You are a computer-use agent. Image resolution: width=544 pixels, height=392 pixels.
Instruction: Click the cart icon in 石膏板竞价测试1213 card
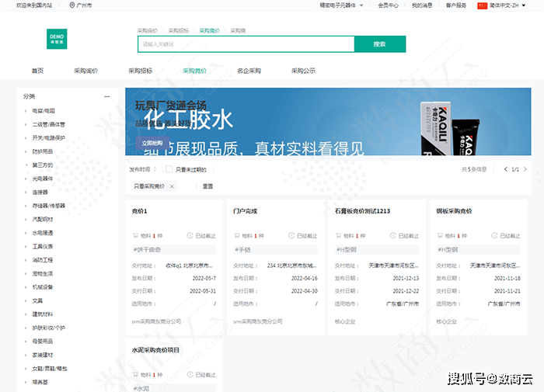338,236
